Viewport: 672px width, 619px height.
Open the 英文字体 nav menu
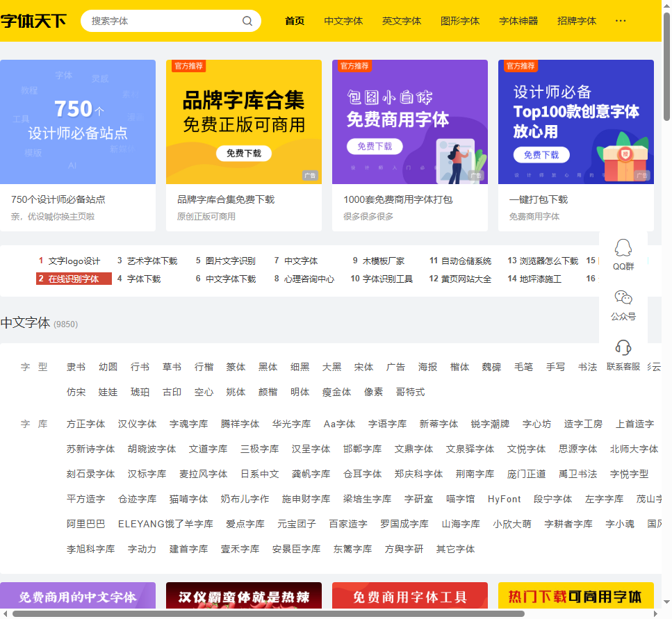[402, 21]
